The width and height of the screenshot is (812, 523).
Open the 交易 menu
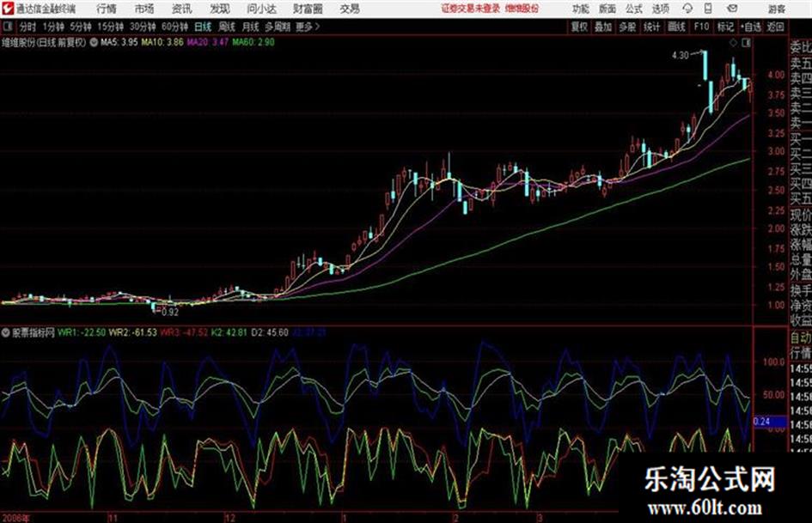point(350,9)
